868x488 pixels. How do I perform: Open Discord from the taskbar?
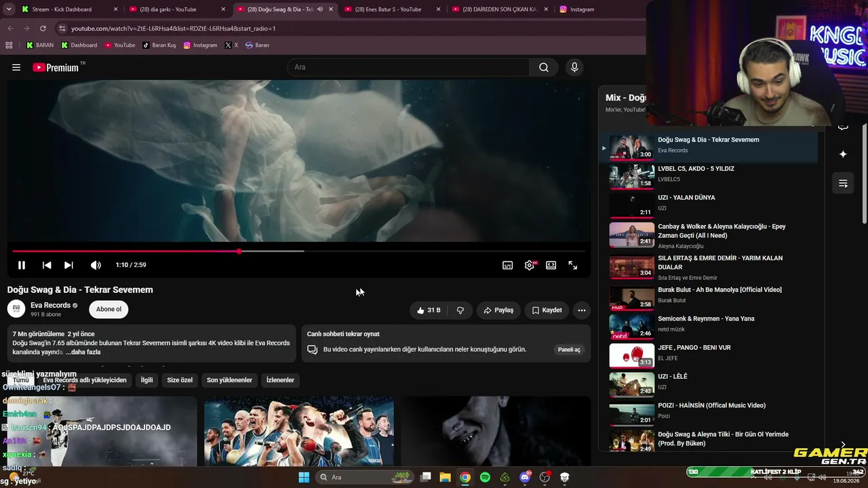pos(525,477)
